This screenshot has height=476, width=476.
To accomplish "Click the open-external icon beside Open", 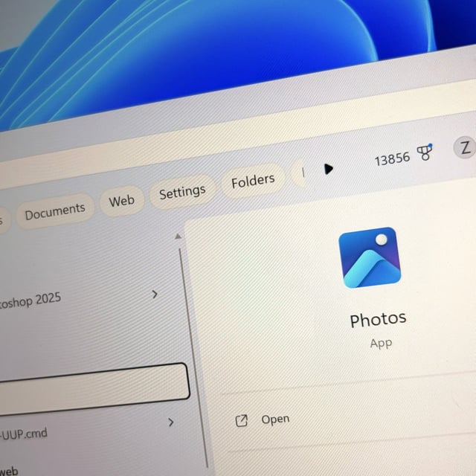I will (242, 421).
